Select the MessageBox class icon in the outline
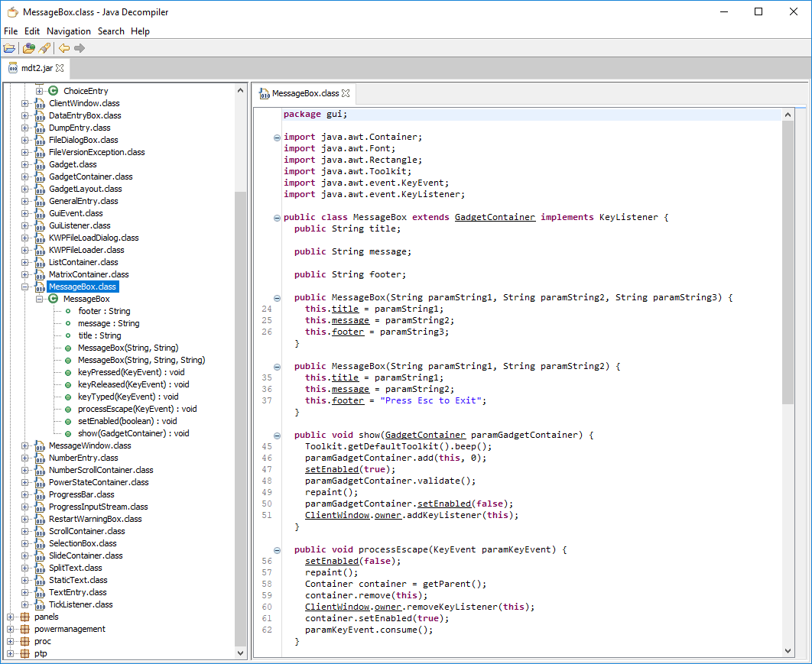 pyautogui.click(x=51, y=299)
